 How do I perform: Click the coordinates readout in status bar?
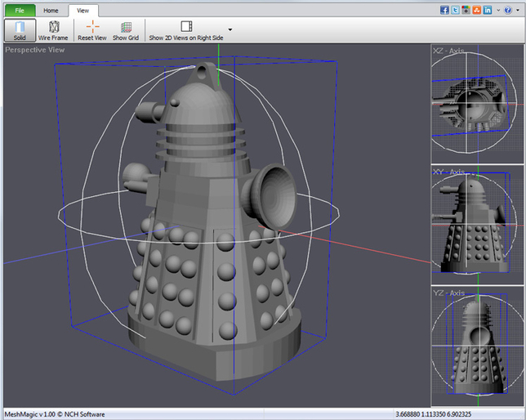(x=434, y=414)
